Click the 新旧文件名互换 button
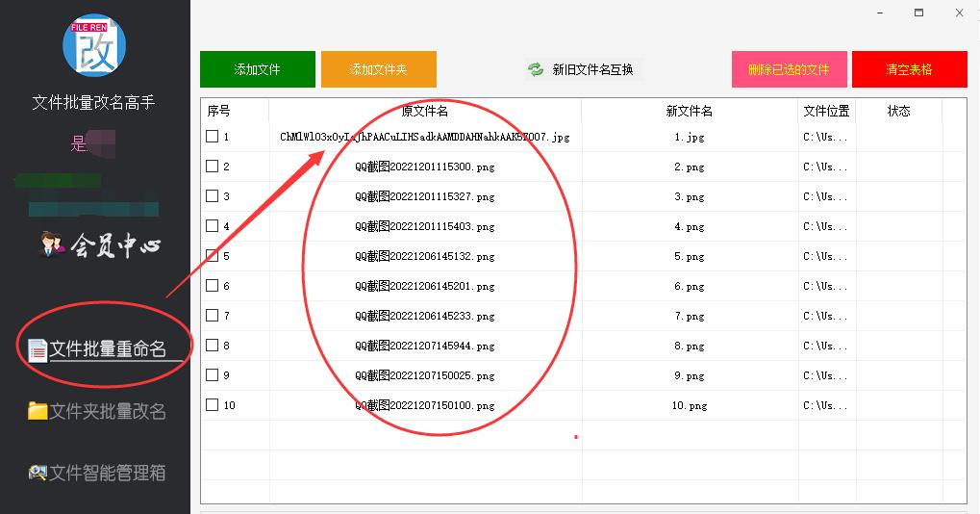The height and width of the screenshot is (514, 980). click(585, 69)
